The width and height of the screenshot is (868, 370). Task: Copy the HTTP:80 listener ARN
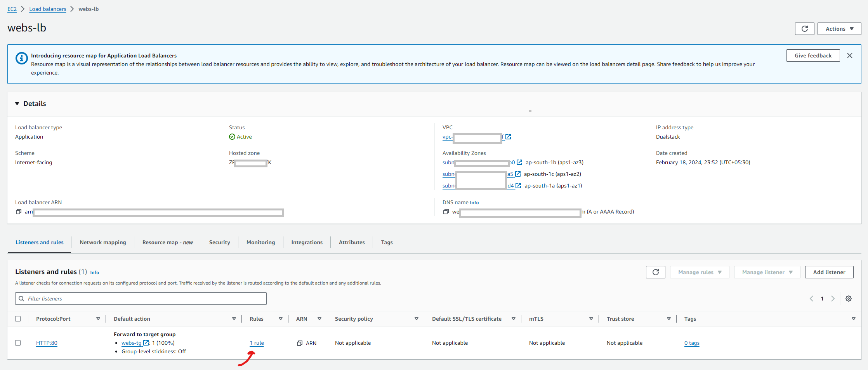(x=299, y=343)
